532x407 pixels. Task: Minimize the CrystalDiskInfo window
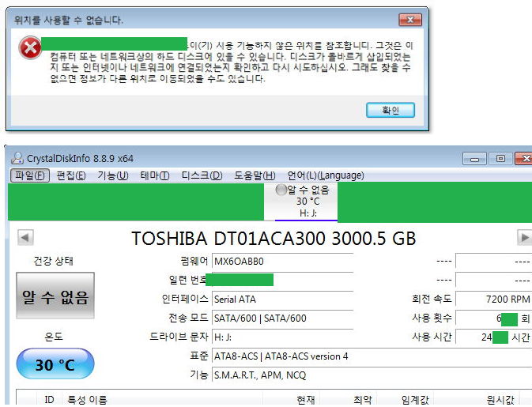point(474,158)
